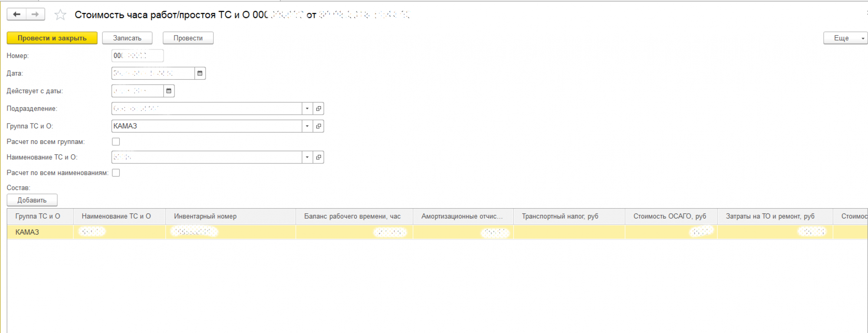The image size is (868, 333).
Task: Open calendar for Действует с даты field
Action: pos(169,91)
